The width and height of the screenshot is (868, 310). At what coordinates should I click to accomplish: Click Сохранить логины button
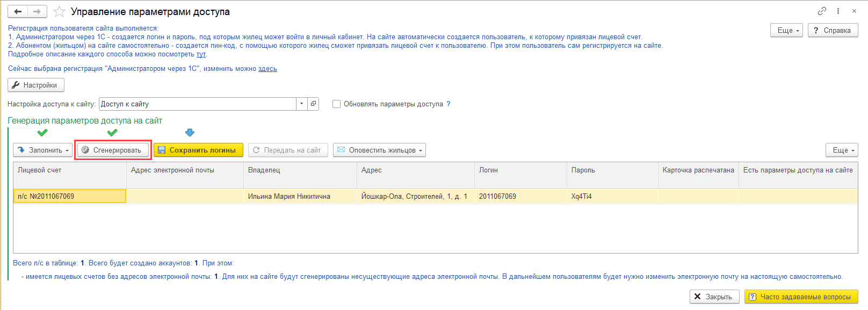pos(198,150)
